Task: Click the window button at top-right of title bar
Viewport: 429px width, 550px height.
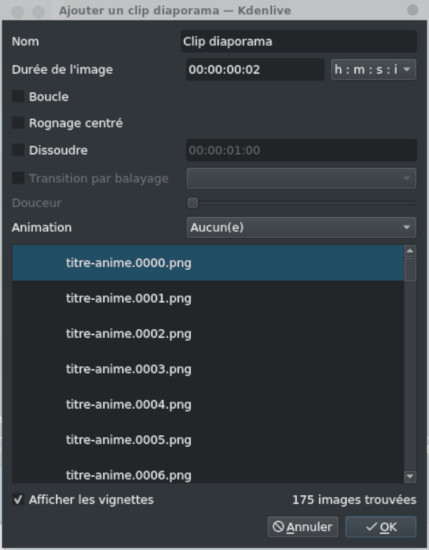Action: tap(413, 10)
